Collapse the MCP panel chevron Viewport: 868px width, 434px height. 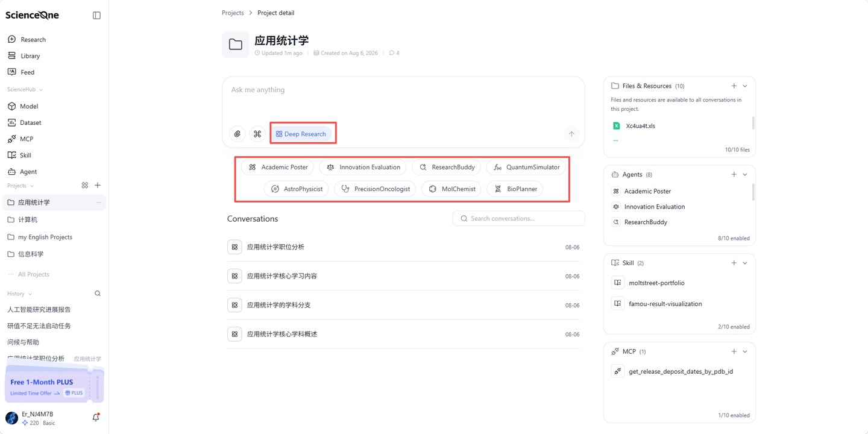tap(745, 351)
